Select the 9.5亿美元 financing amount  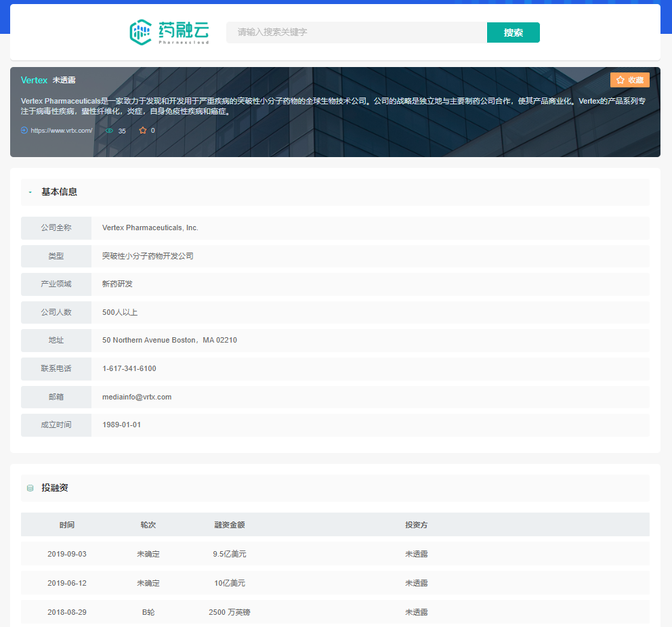(x=229, y=554)
